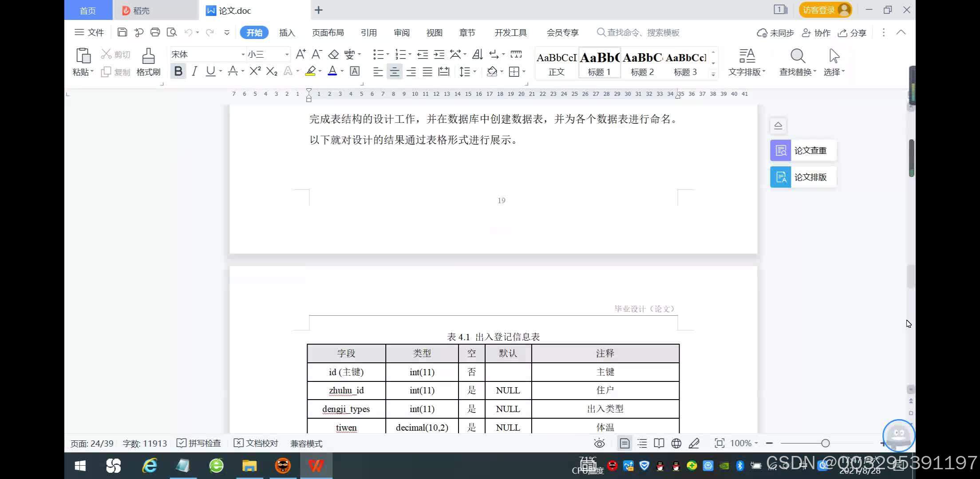This screenshot has width=980, height=479.
Task: Toggle align right
Action: 411,71
